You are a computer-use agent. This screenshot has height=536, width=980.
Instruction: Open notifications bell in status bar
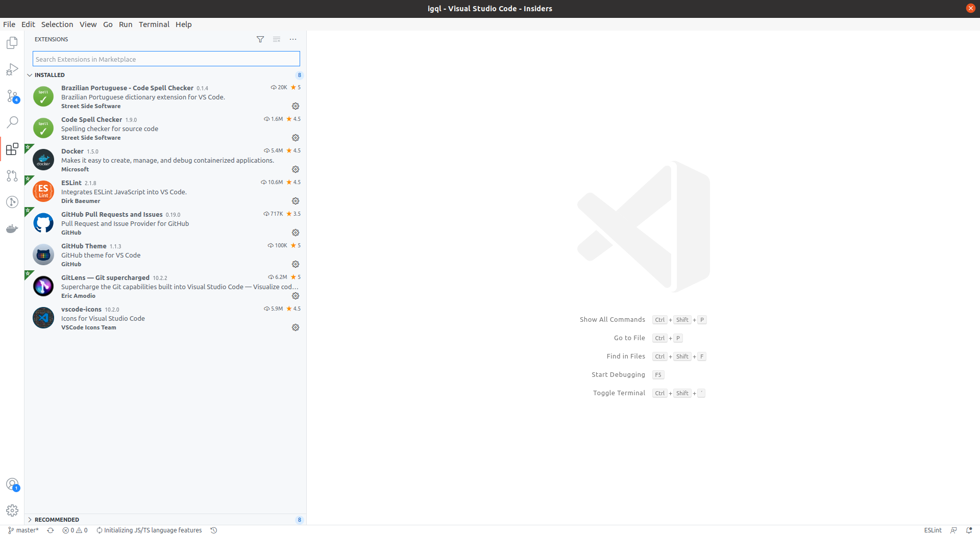click(x=969, y=530)
